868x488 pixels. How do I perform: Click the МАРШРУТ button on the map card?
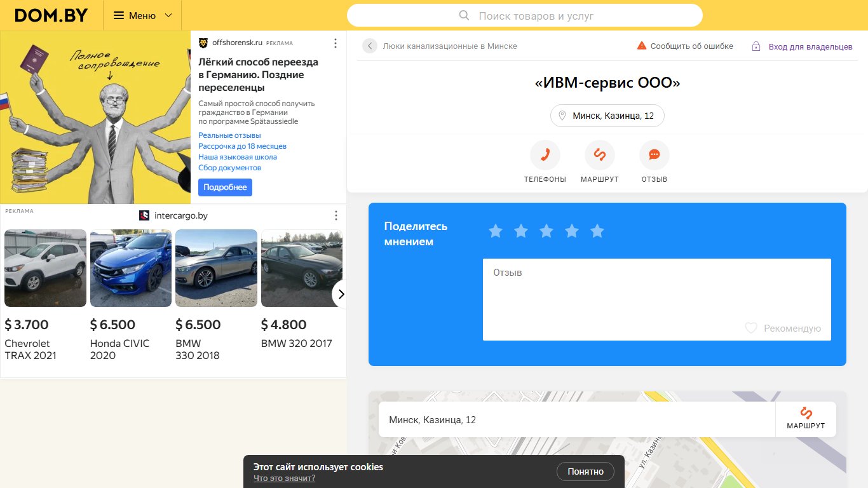[806, 419]
